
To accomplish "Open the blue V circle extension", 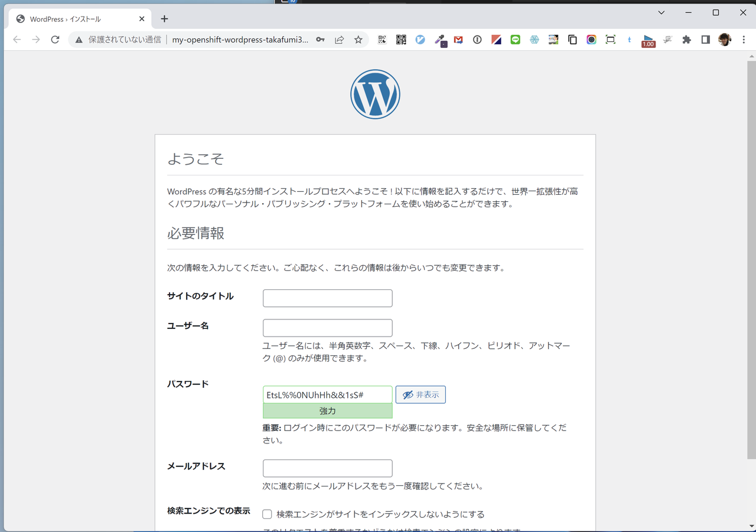I will pyautogui.click(x=420, y=40).
